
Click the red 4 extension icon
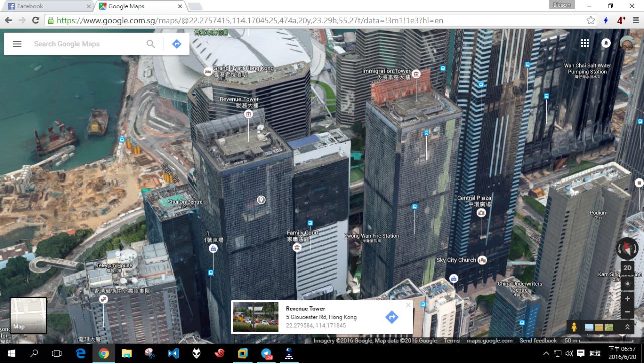pos(621,20)
